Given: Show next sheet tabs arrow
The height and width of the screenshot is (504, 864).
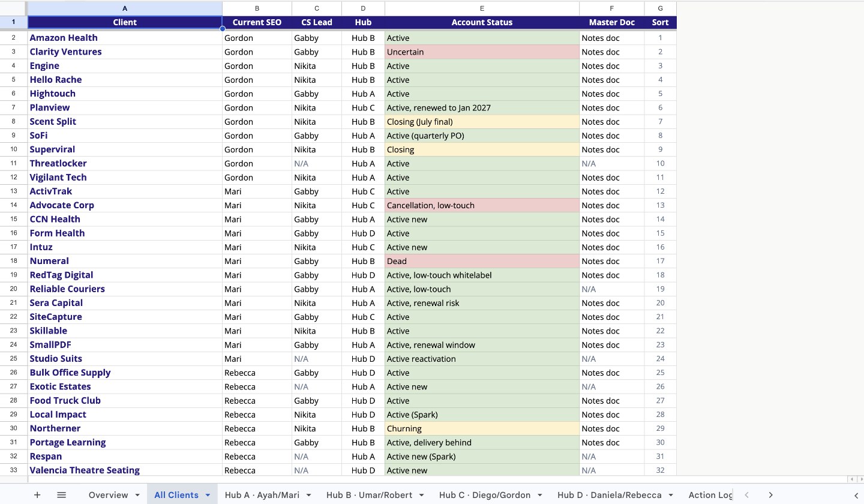Looking at the screenshot, I should 770,495.
